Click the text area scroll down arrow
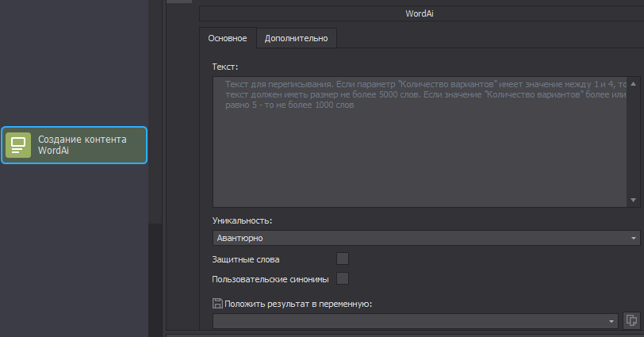This screenshot has height=337, width=644. [x=634, y=201]
